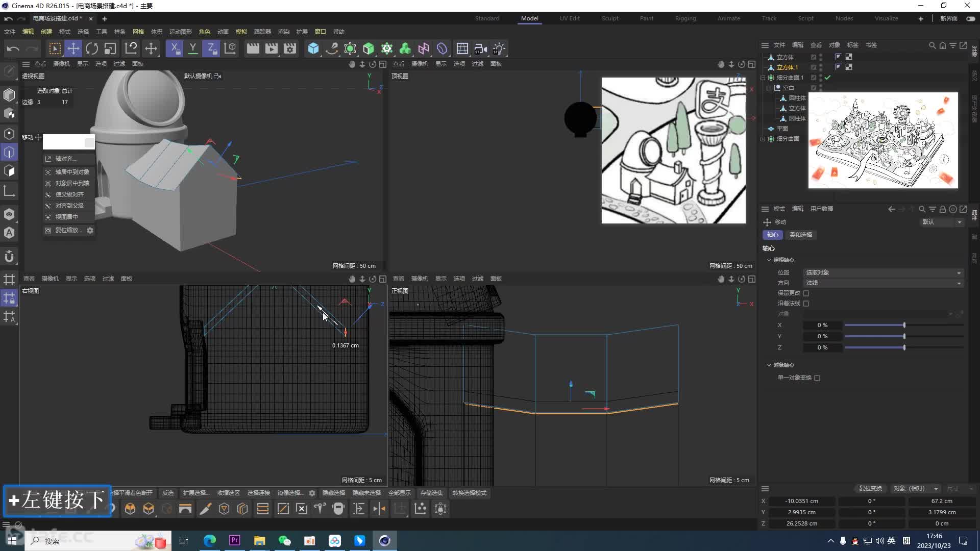980x551 pixels.
Task: Open the 方向 法线 dropdown
Action: [883, 283]
